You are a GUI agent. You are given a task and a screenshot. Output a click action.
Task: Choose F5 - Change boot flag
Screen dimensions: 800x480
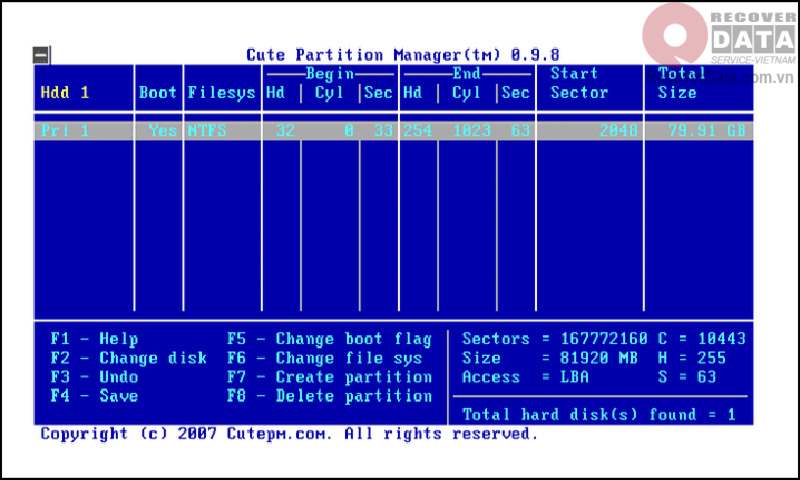tap(330, 339)
